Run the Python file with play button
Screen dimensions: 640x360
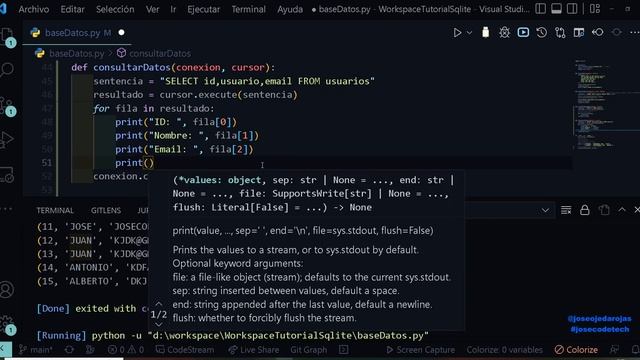(457, 33)
